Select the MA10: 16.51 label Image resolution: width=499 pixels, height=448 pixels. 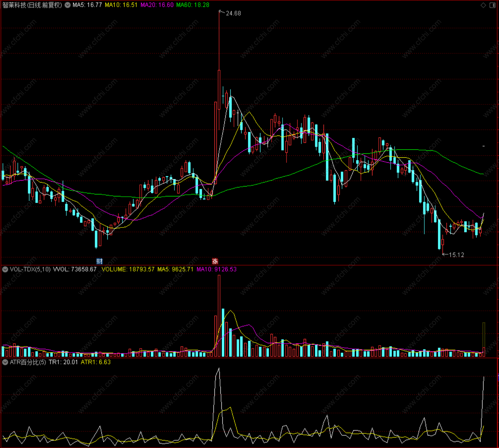[x=121, y=5]
